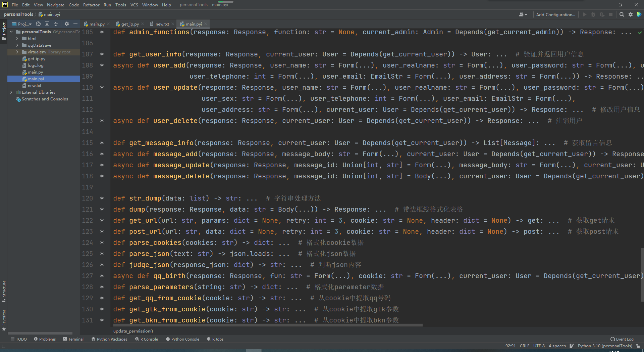Toggle tool window quick-access icon bottom-left
This screenshot has height=352, width=644.
4,346
